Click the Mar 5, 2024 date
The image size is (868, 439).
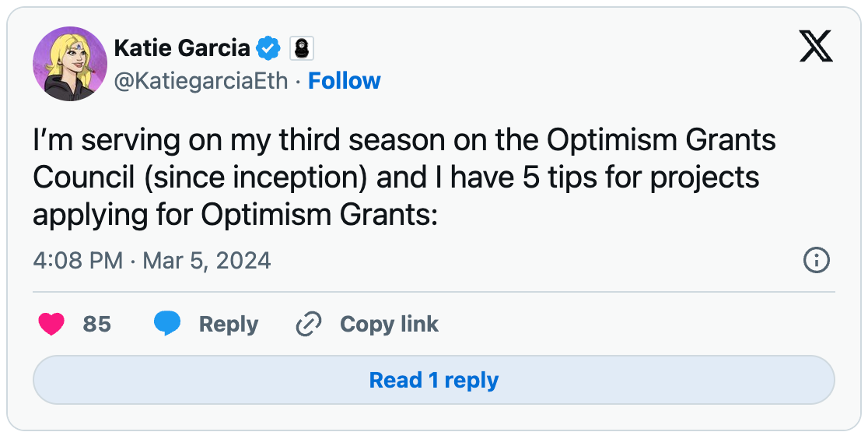tap(207, 261)
